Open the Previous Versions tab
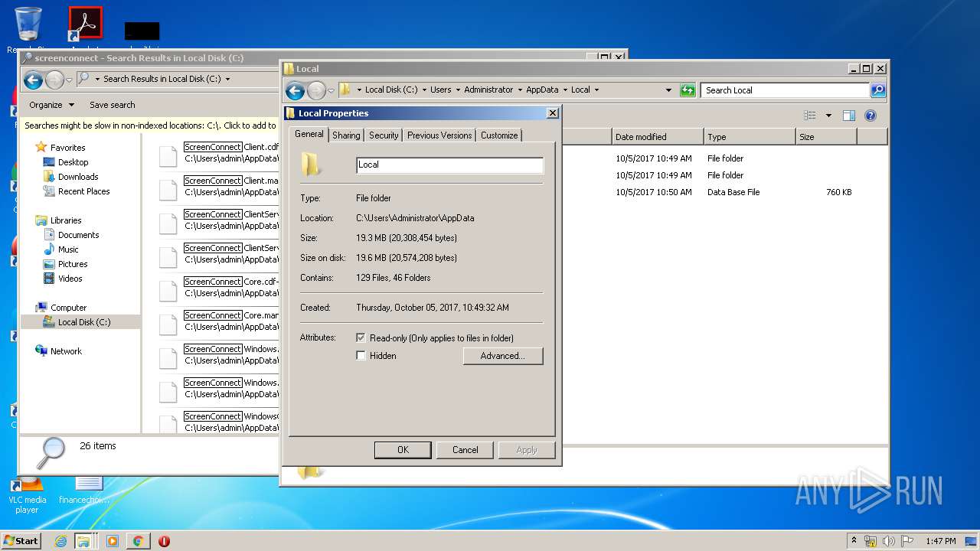980x551 pixels. 439,135
